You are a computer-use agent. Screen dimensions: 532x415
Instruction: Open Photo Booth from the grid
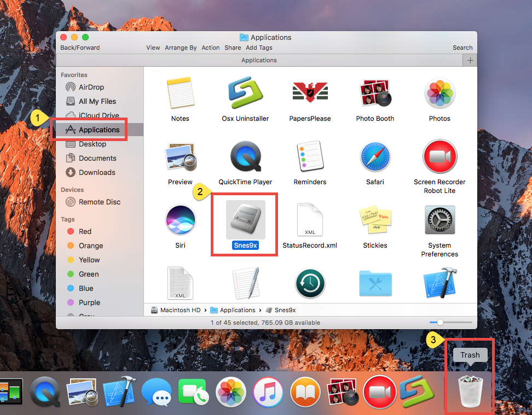point(375,93)
